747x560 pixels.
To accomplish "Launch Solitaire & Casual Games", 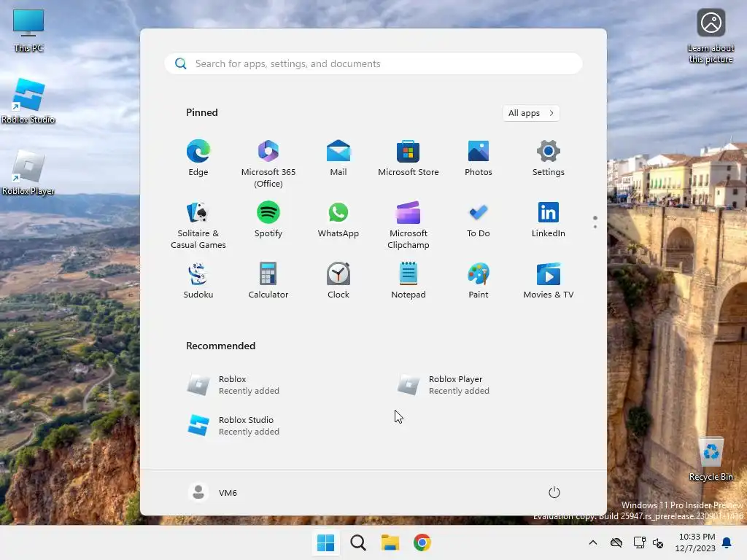I will (x=198, y=225).
